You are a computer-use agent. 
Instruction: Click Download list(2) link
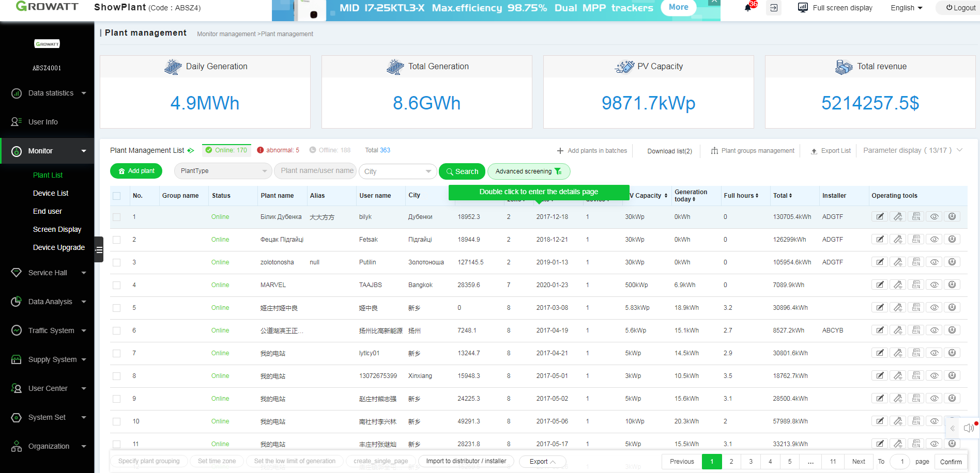[669, 151]
